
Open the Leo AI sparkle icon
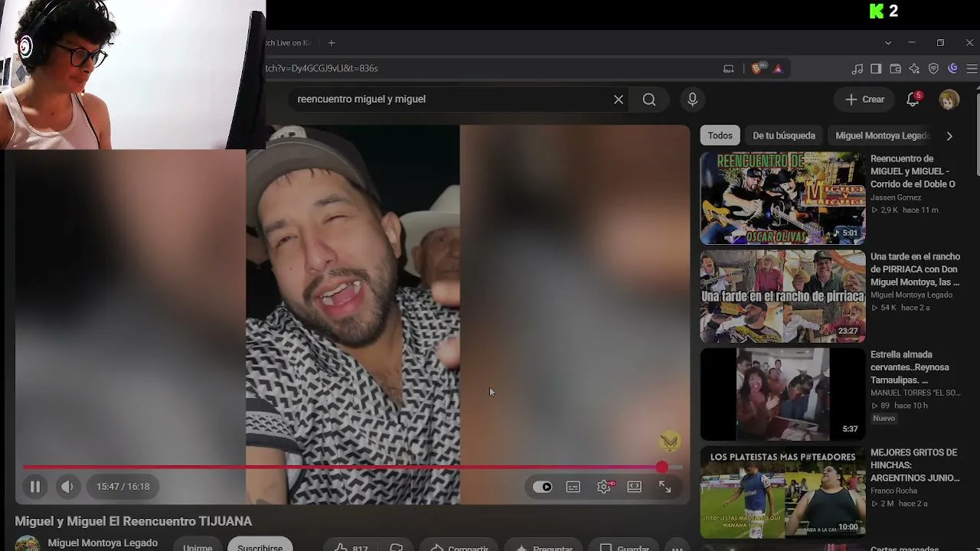(x=914, y=68)
